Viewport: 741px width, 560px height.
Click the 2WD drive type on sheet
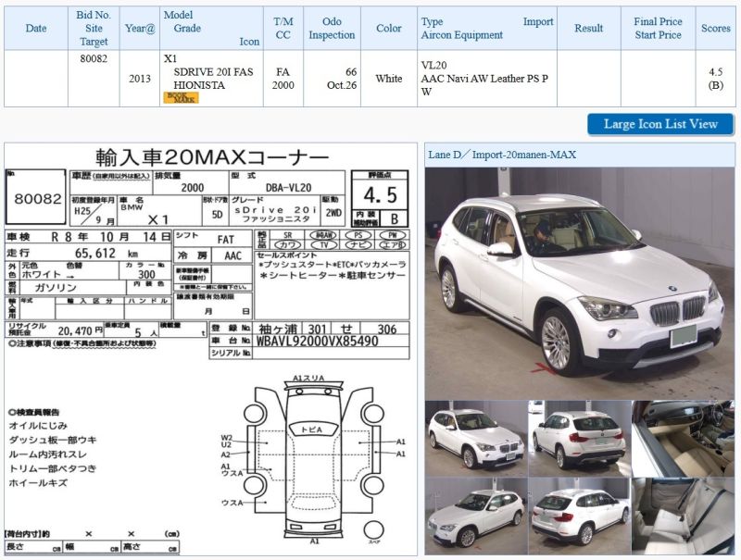click(333, 213)
